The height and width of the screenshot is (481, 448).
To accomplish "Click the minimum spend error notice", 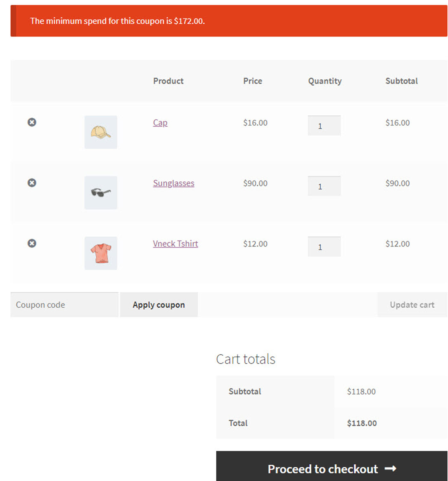I will (117, 21).
